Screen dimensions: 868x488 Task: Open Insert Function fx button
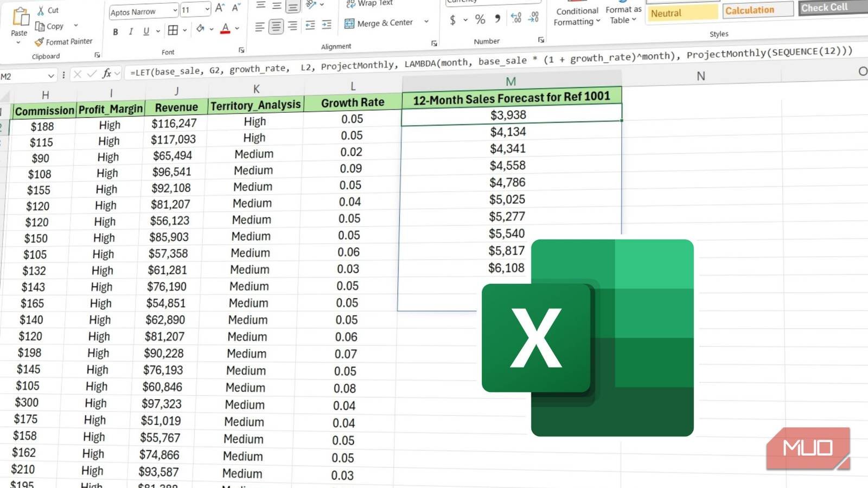coord(107,73)
